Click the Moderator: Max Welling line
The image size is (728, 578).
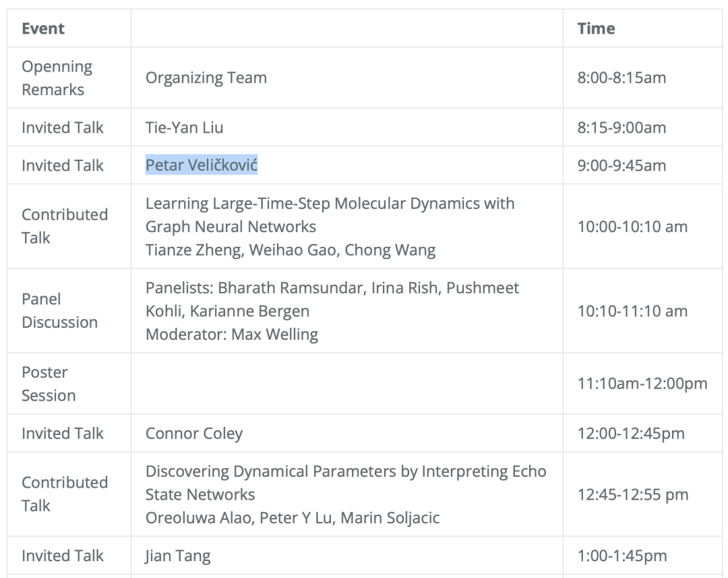(x=231, y=334)
